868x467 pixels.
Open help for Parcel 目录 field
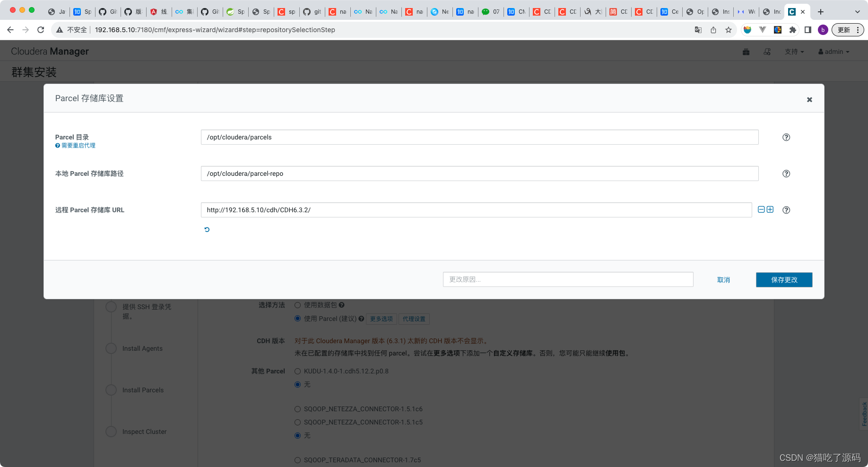click(786, 137)
